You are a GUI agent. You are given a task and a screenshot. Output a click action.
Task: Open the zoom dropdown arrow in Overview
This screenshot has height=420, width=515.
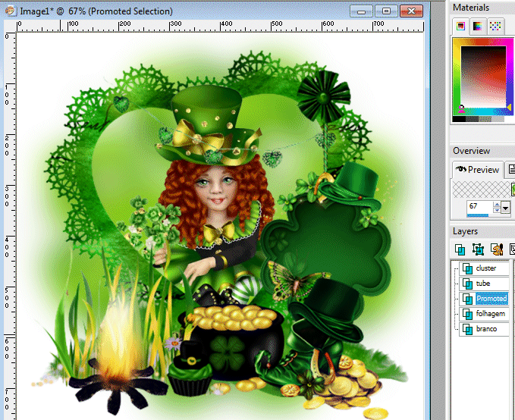coord(505,208)
